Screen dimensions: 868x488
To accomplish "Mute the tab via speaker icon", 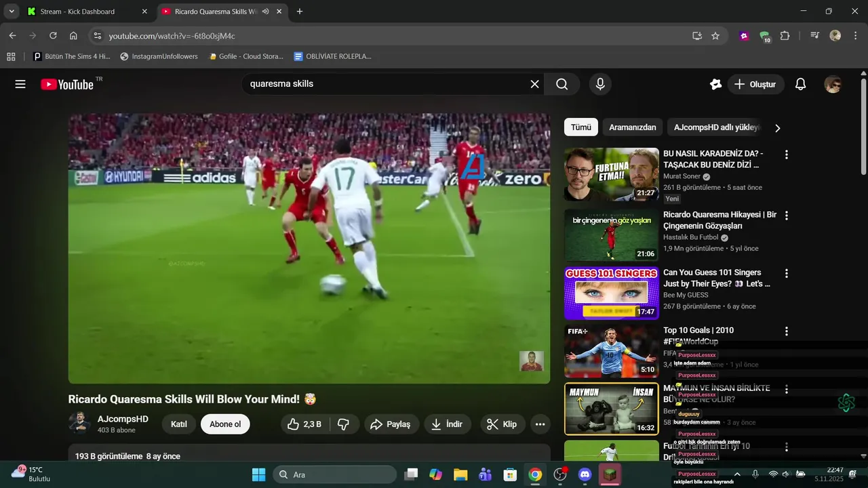I will tap(265, 12).
